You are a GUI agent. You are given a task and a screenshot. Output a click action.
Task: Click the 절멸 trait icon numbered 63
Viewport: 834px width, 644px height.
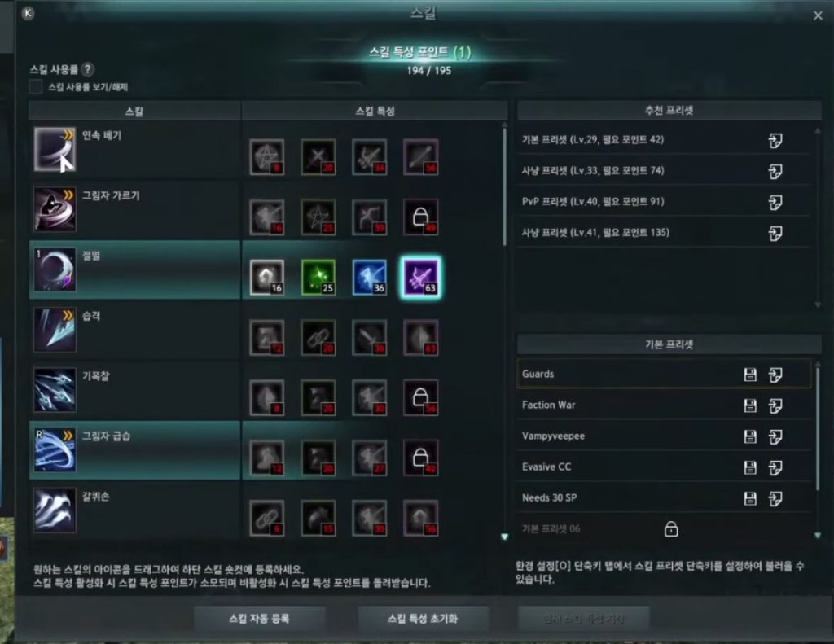(421, 277)
